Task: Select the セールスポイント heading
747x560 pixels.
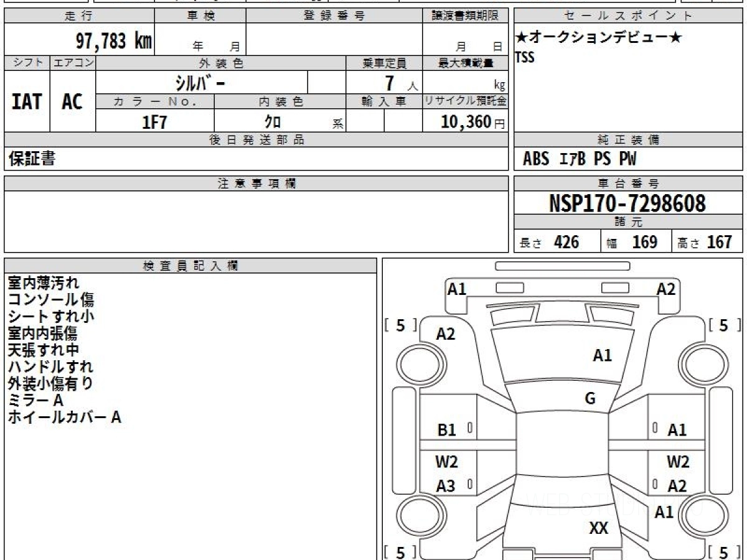Action: click(x=629, y=16)
